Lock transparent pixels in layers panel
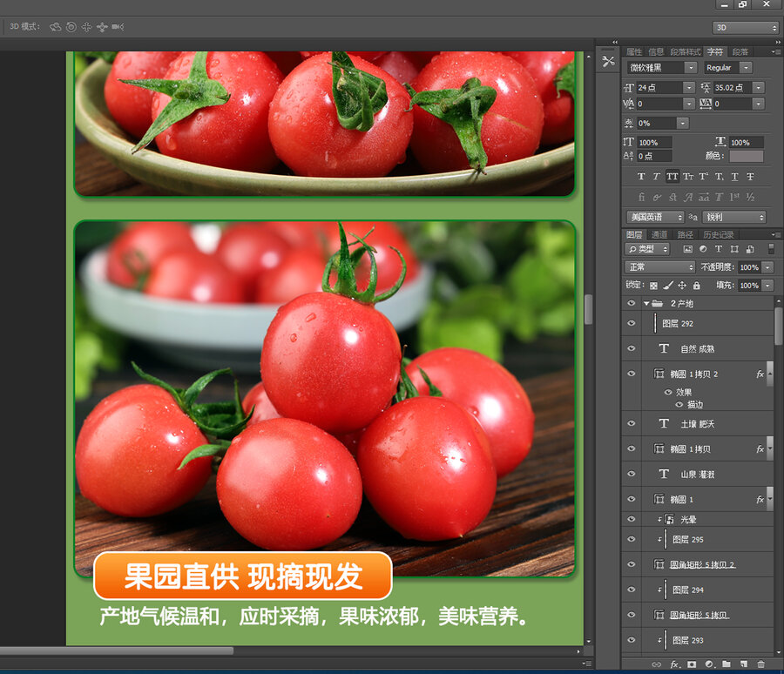784x674 pixels. (653, 286)
